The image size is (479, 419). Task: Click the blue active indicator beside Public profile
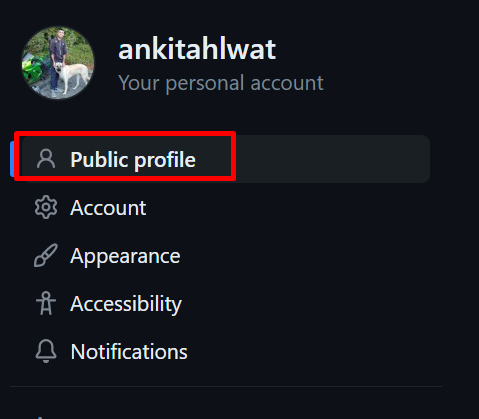point(12,159)
